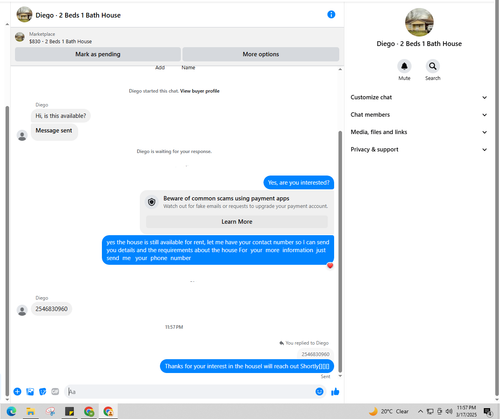Click Learn More on scam warning

pyautogui.click(x=237, y=222)
